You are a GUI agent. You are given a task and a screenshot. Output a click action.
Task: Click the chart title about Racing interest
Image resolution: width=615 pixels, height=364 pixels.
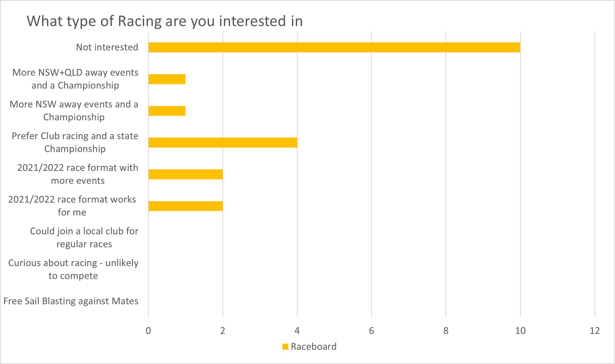pos(165,21)
